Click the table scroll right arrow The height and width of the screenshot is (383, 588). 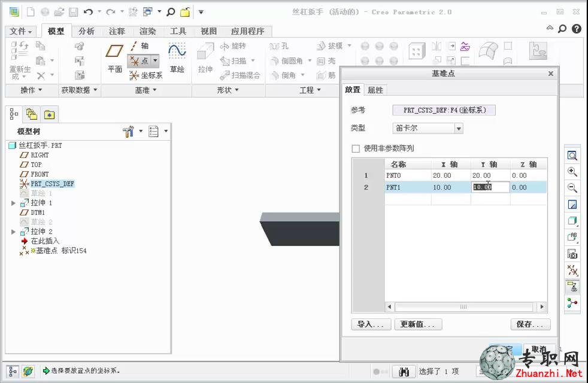(x=541, y=306)
